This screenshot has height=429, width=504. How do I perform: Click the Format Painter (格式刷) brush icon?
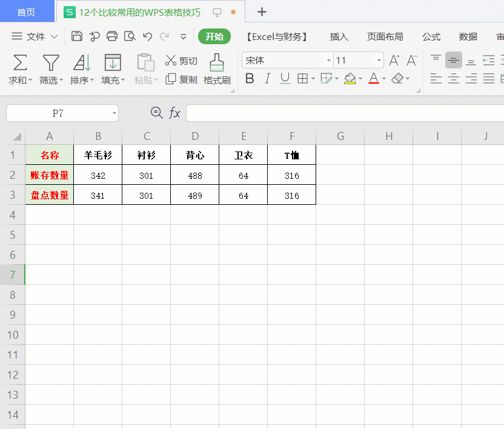[x=216, y=62]
